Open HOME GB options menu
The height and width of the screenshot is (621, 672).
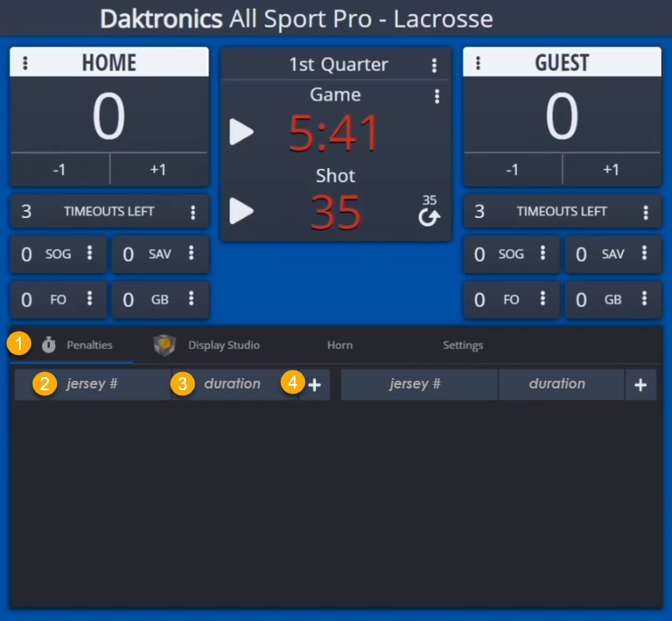(191, 298)
